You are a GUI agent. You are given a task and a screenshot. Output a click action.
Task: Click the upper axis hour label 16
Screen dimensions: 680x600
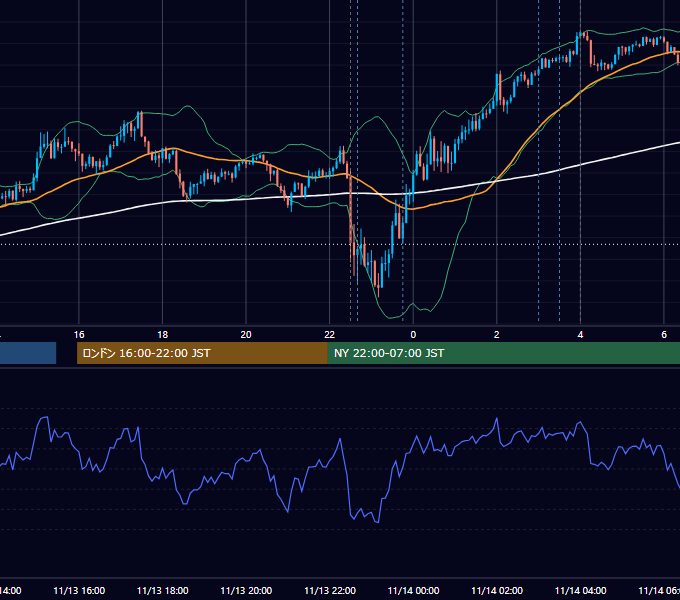pos(79,335)
